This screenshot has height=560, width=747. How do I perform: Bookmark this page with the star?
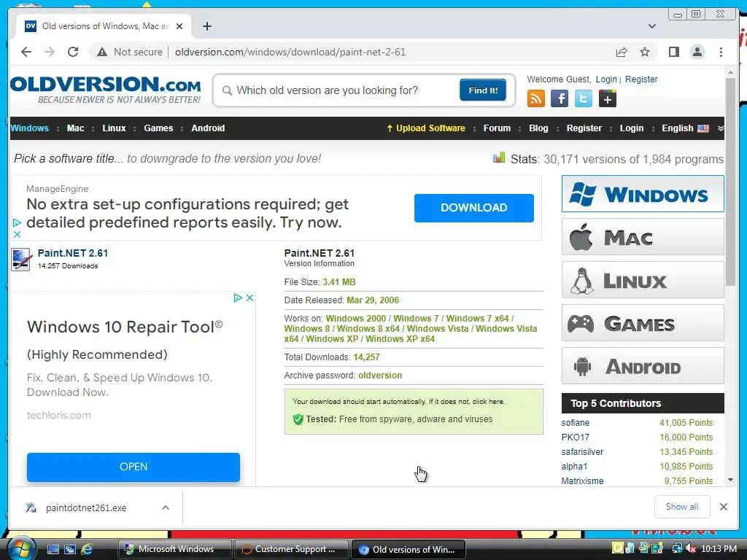click(x=645, y=52)
